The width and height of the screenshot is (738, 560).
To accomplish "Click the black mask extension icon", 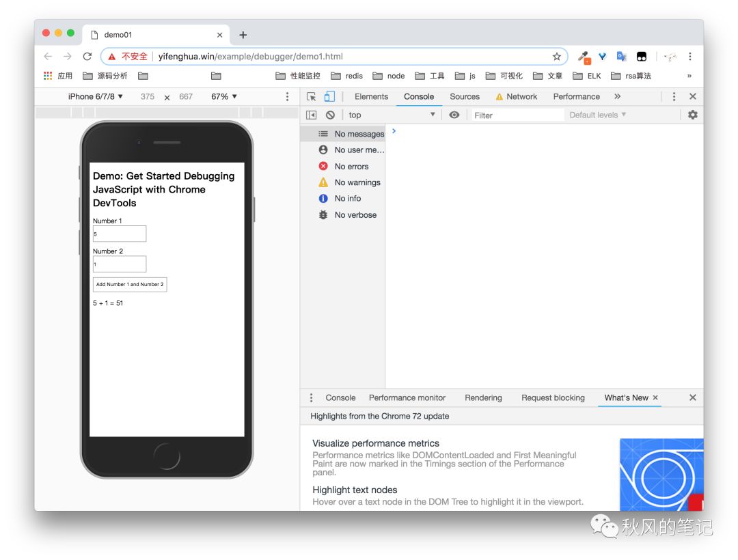I will pyautogui.click(x=642, y=57).
